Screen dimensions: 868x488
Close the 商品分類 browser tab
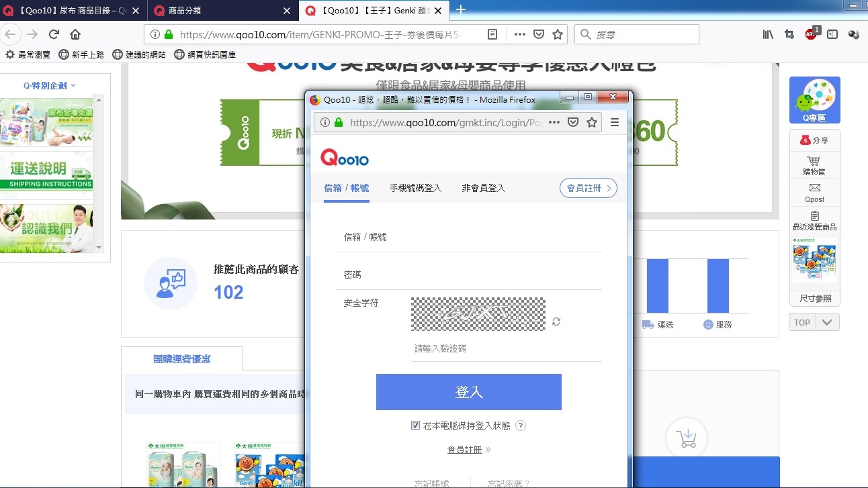tap(287, 11)
